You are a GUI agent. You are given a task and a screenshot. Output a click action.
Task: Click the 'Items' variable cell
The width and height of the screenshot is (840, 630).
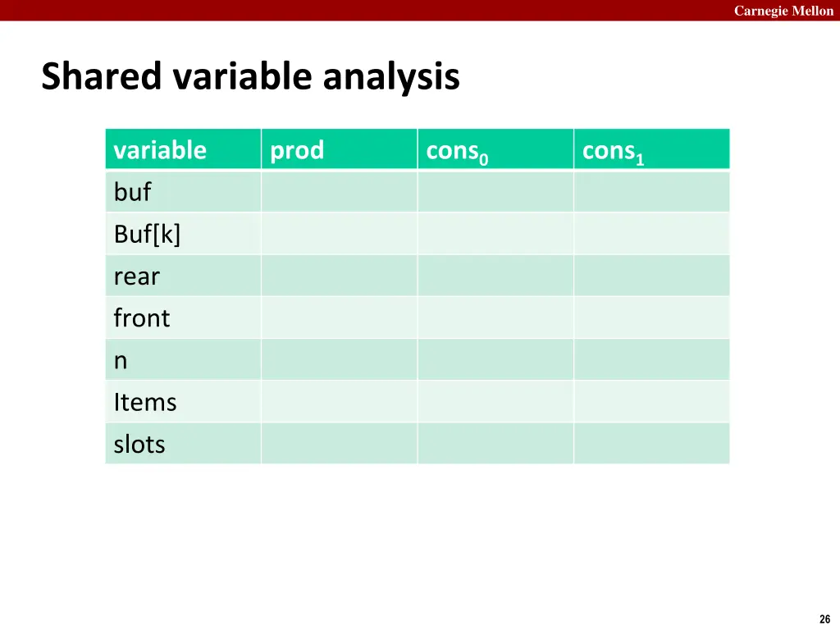(183, 402)
